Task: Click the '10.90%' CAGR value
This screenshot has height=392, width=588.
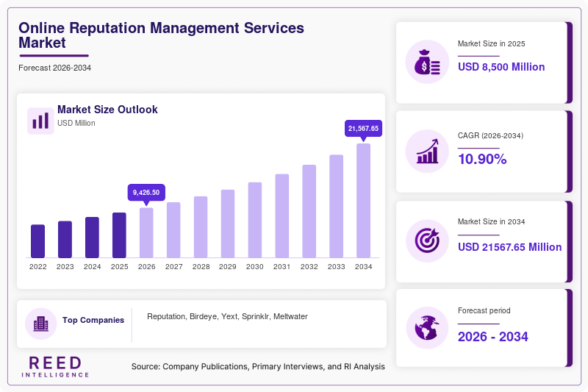Action: point(482,159)
